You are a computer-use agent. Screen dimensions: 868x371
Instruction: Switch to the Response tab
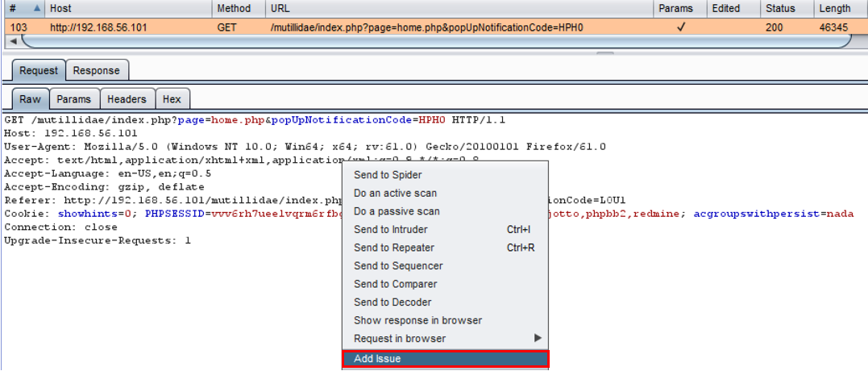97,70
